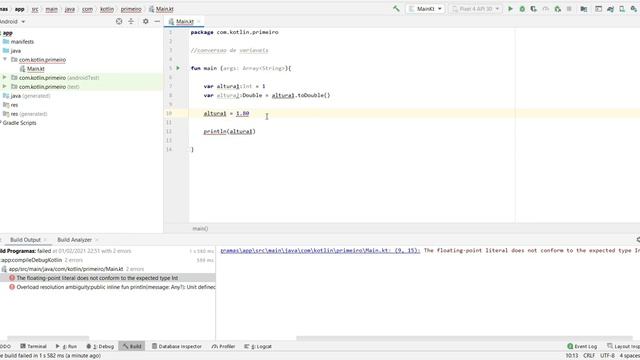
Task: Select the floating-point literal error row
Action: tap(108, 278)
